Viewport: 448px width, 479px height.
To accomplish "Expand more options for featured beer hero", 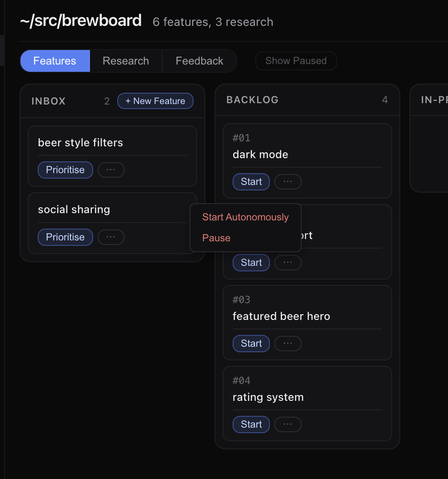I will (x=288, y=344).
